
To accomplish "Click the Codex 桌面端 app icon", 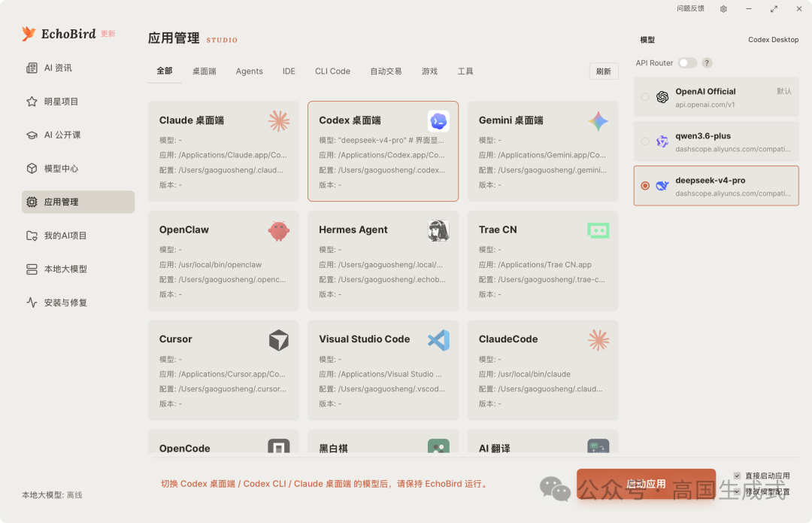I will [438, 121].
